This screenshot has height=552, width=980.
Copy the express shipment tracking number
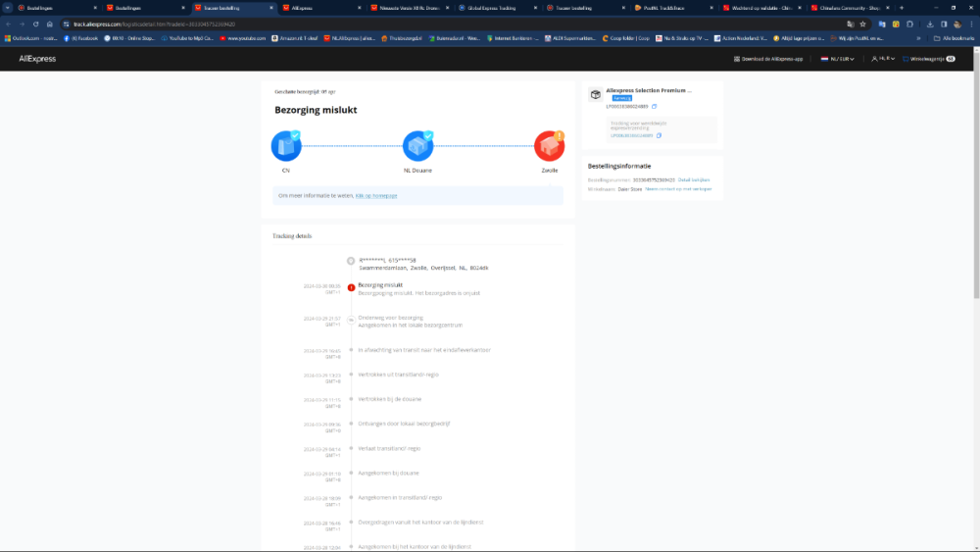(x=659, y=135)
